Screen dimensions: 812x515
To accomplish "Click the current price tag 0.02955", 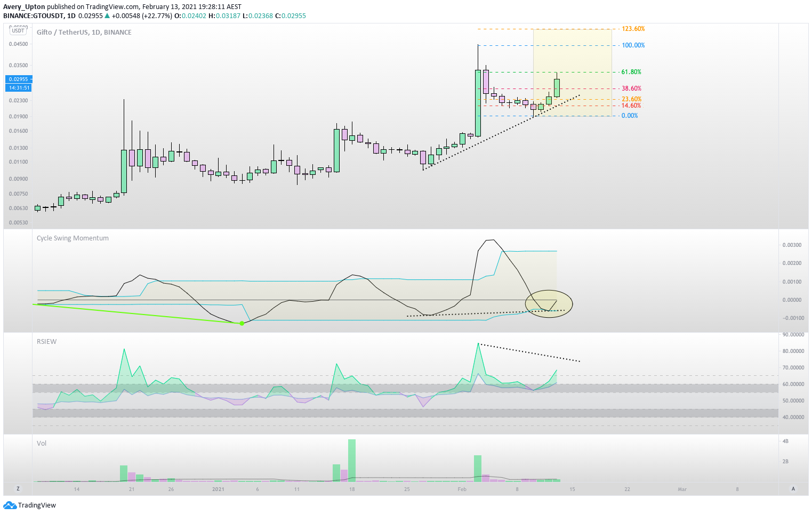I will (18, 79).
